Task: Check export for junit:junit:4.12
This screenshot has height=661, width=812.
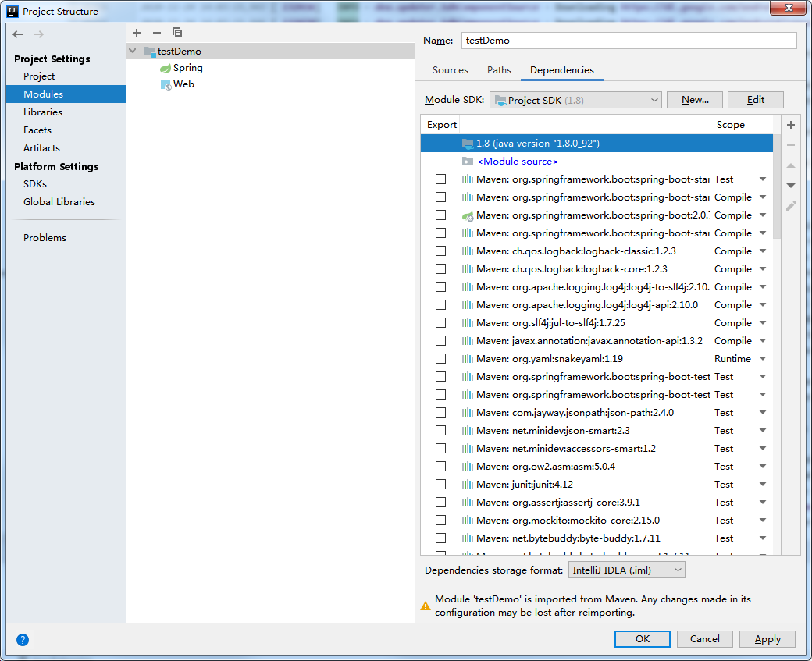Action: point(440,485)
